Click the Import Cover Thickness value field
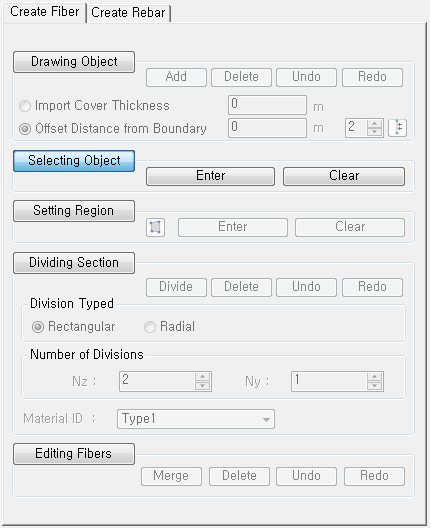The width and height of the screenshot is (430, 528). [267, 105]
